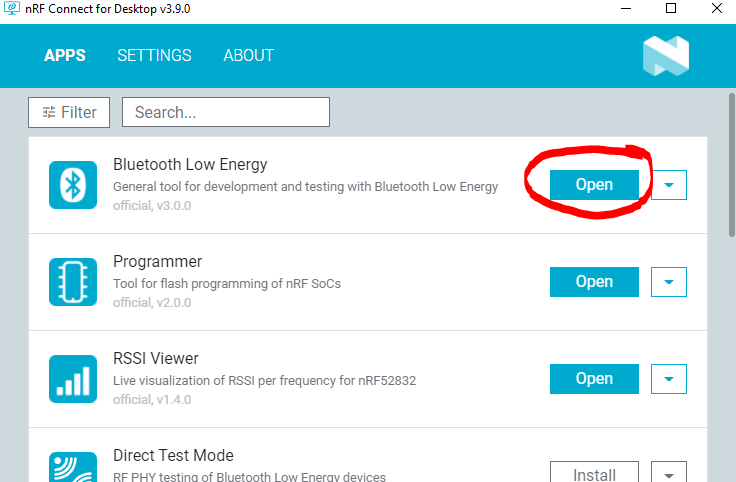Click the Direct Test Mode app icon

pos(73,467)
